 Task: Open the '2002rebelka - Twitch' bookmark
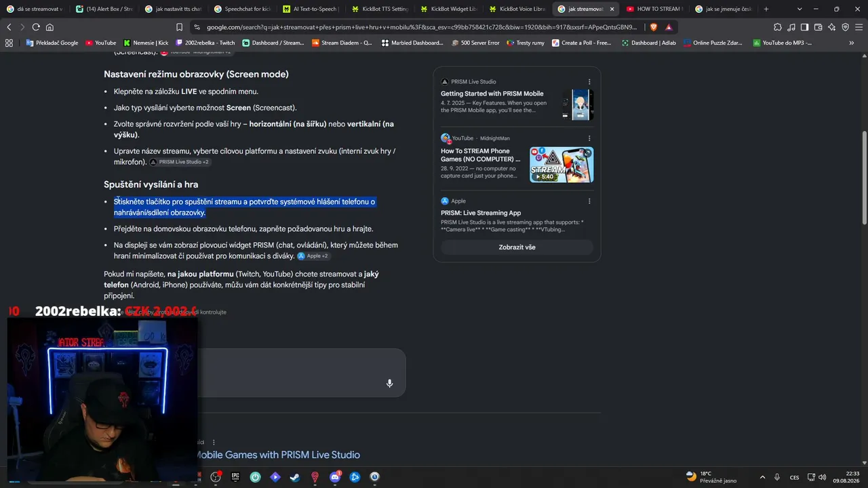point(205,43)
